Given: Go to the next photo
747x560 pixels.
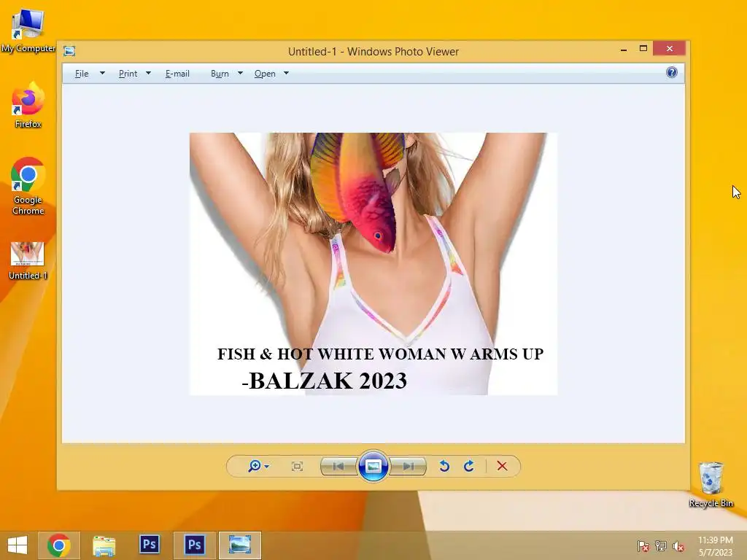Looking at the screenshot, I should 408,466.
